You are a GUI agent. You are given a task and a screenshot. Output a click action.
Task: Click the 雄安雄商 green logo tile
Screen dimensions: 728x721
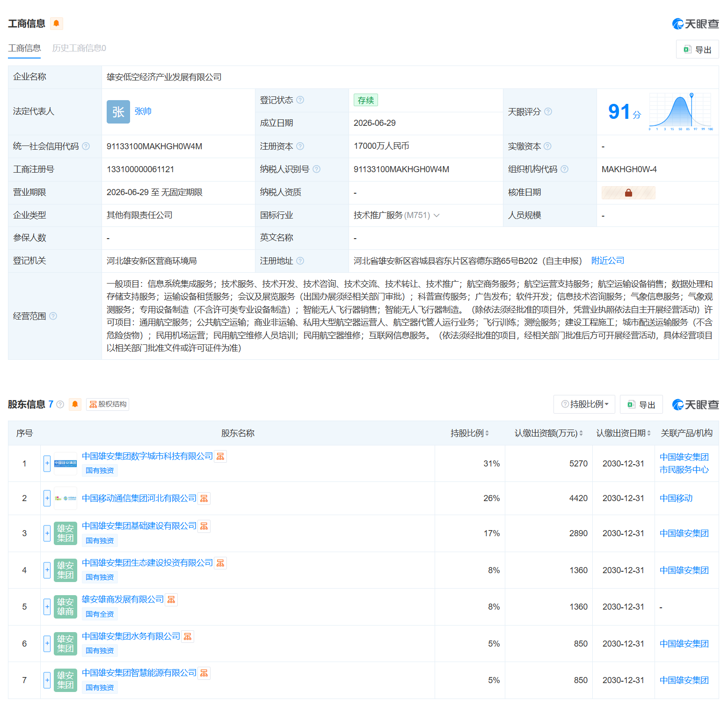click(x=66, y=607)
